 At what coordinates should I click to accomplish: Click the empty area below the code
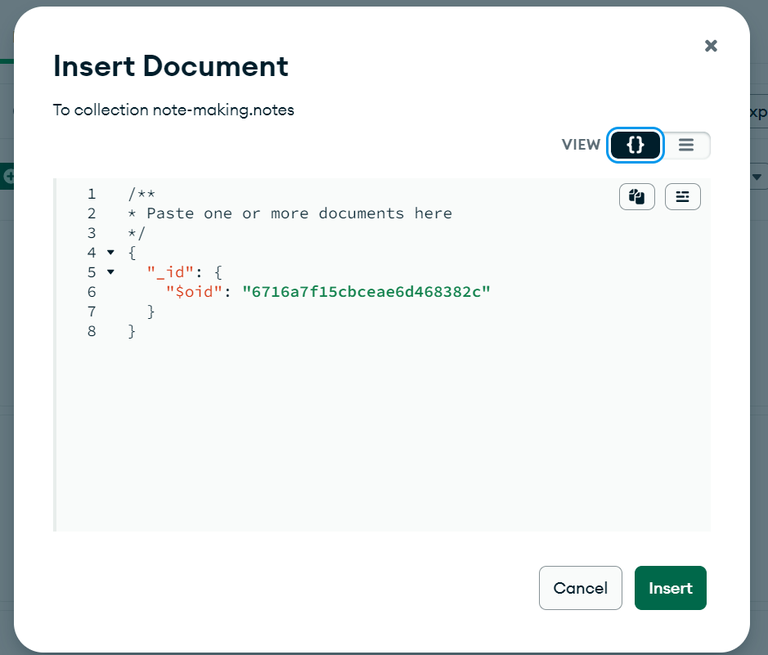click(x=380, y=440)
